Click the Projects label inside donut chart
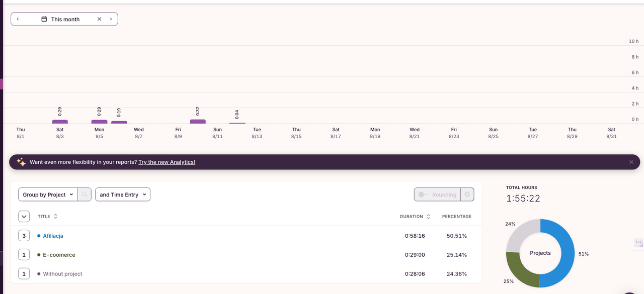Image resolution: width=644 pixels, height=294 pixels. pos(540,253)
